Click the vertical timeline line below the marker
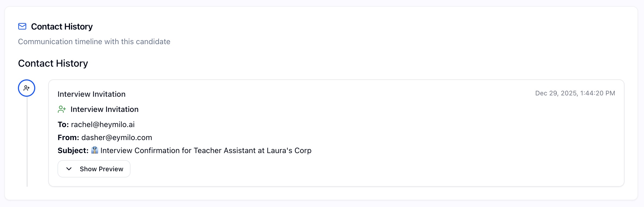 (27, 141)
